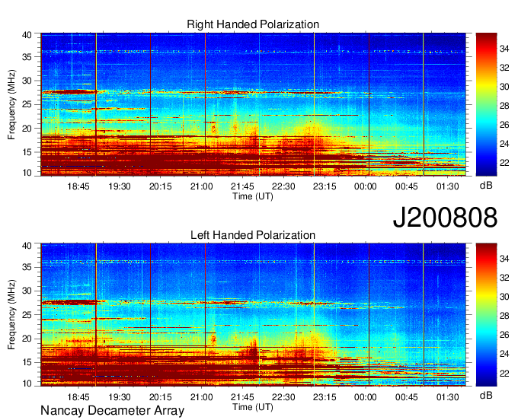Click the 22 dB label on the upper colorbar
The image size is (518, 420).
pos(504,163)
